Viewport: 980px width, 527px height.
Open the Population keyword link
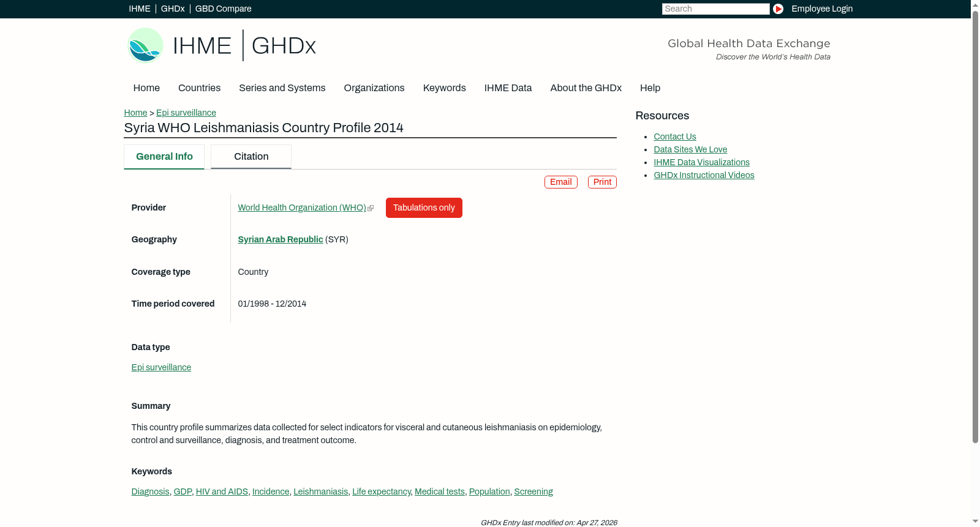click(x=489, y=491)
